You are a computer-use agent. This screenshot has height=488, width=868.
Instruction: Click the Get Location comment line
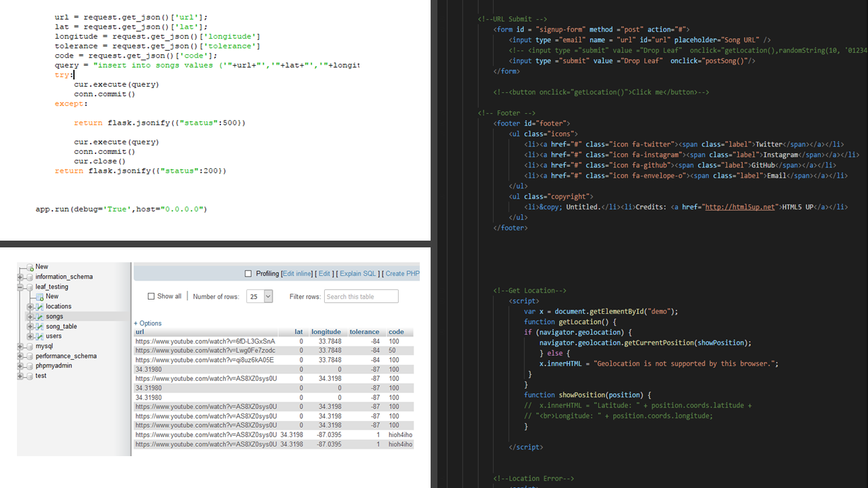tap(530, 291)
